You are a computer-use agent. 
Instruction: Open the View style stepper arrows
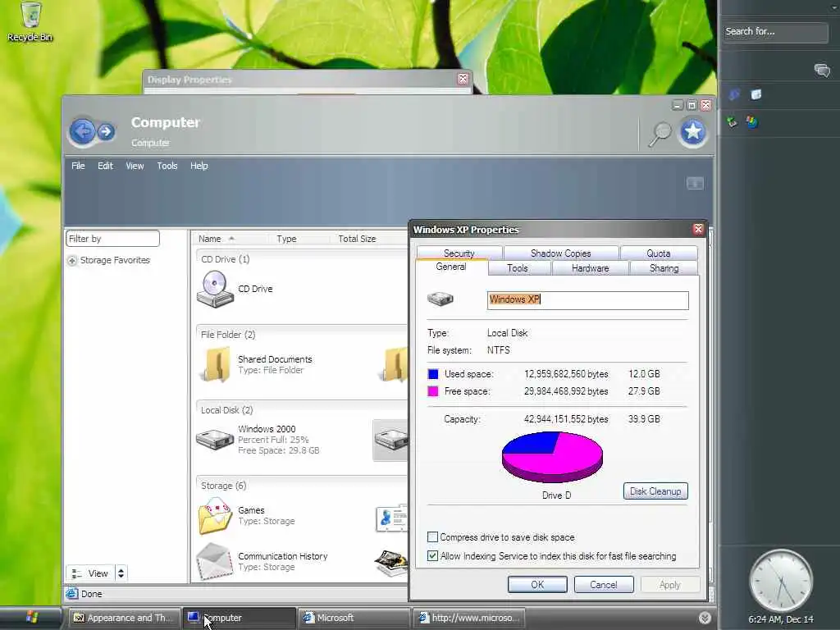click(121, 573)
